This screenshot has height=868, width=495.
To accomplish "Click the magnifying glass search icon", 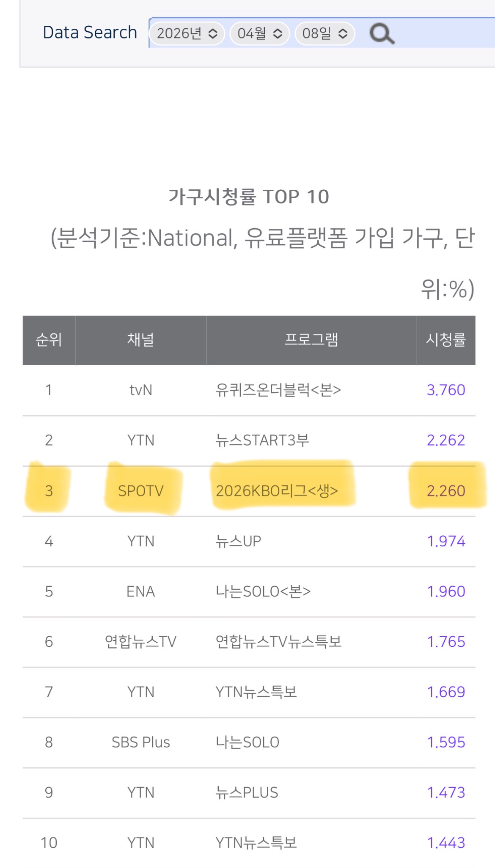I will (382, 34).
